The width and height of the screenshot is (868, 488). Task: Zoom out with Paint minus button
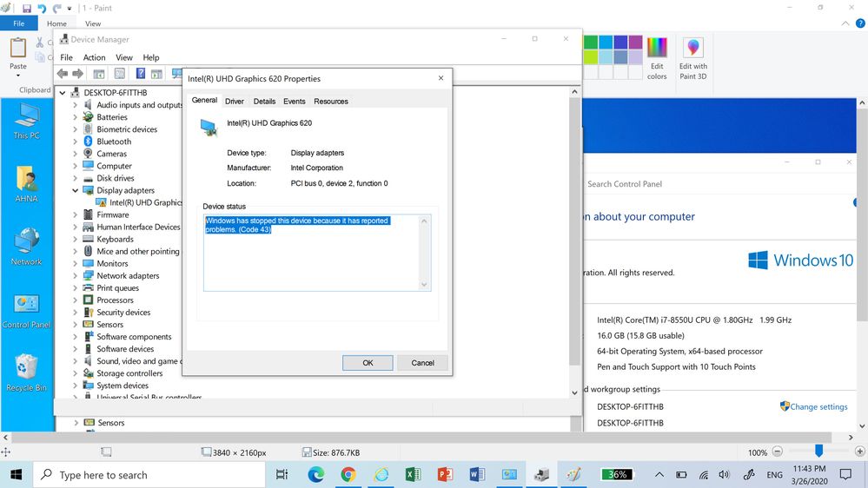(778, 452)
